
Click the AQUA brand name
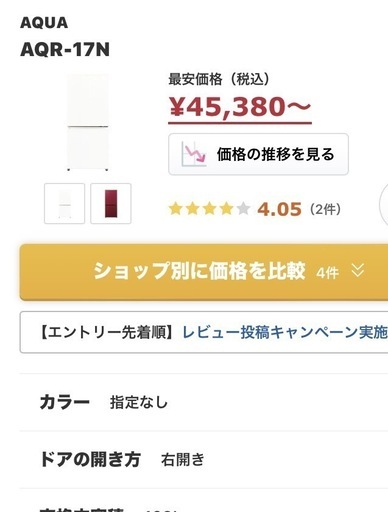pyautogui.click(x=44, y=23)
